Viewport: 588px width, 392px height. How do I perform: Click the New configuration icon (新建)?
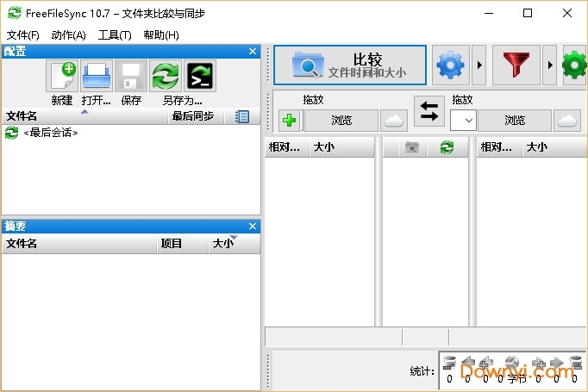(62, 76)
